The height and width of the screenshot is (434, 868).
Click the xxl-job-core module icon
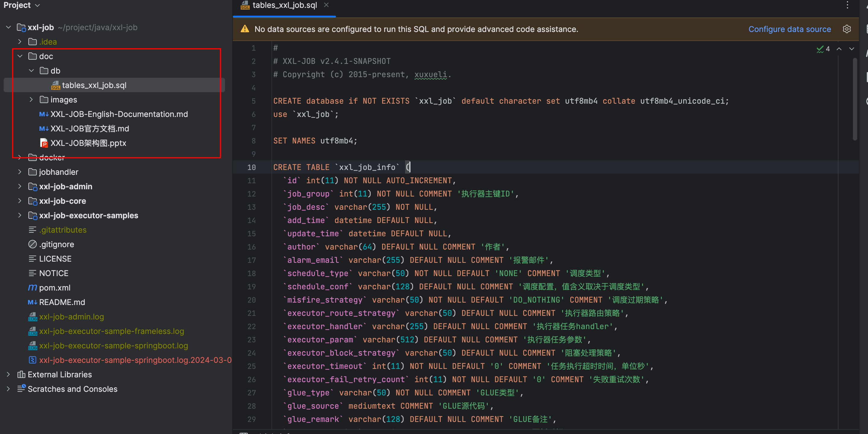tap(33, 201)
